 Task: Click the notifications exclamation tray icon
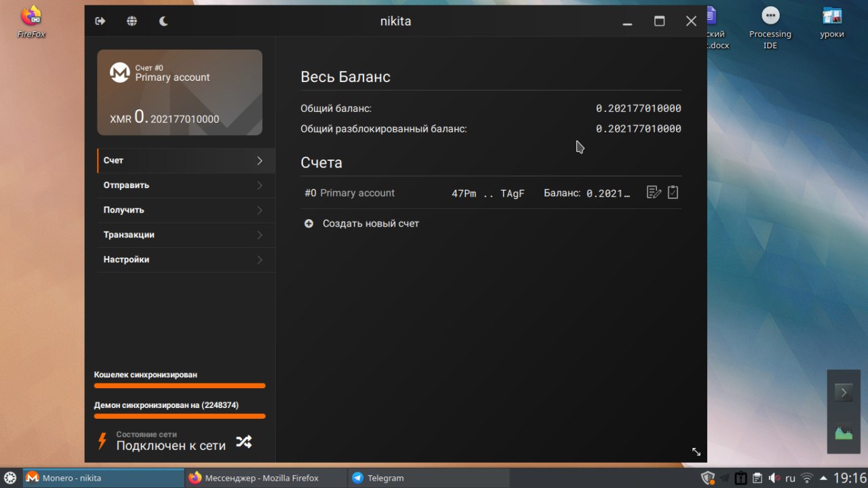click(x=741, y=478)
